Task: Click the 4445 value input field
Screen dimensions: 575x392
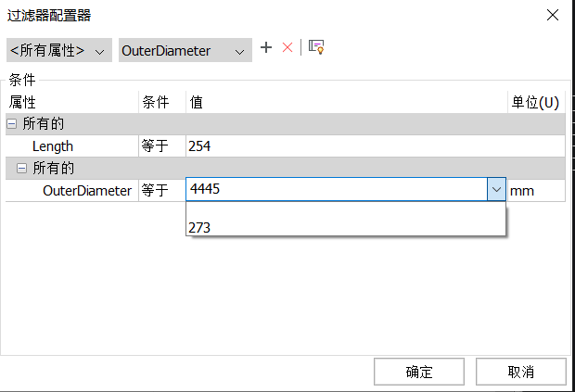Action: click(337, 189)
